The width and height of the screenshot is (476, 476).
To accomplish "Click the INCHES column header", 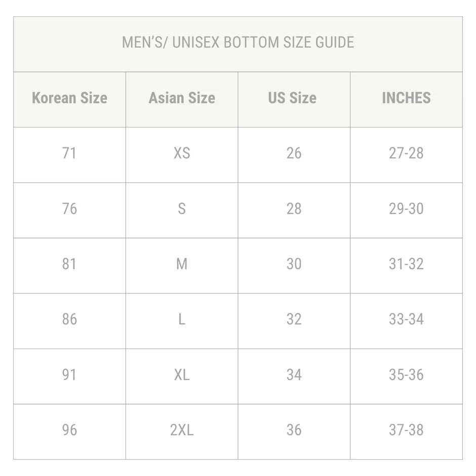I will click(x=406, y=98).
